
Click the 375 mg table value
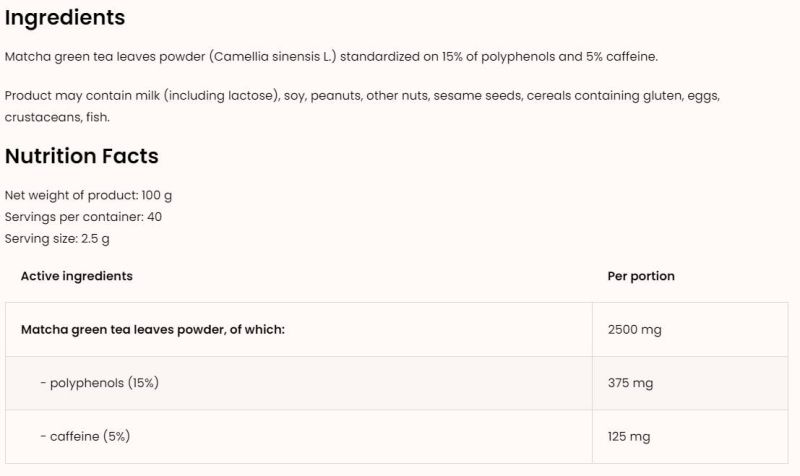click(x=630, y=383)
